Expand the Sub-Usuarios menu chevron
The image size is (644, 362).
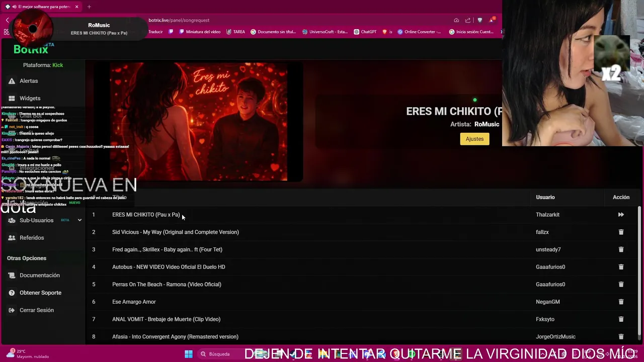[79, 220]
